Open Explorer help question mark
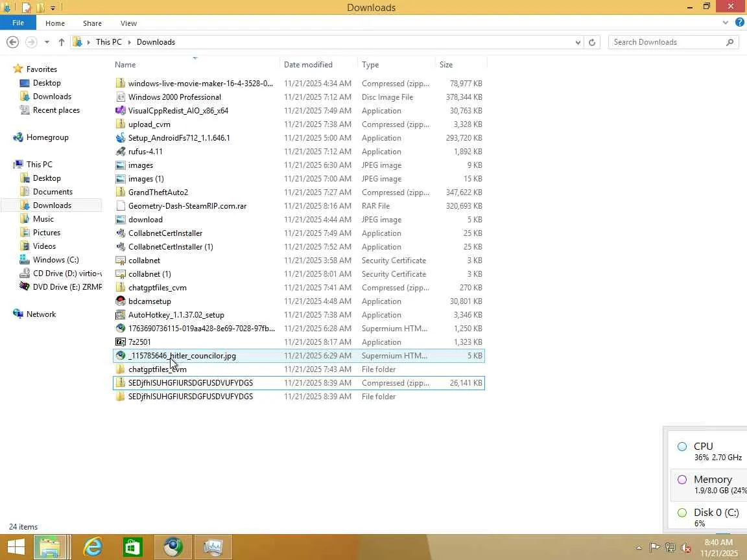 point(739,23)
